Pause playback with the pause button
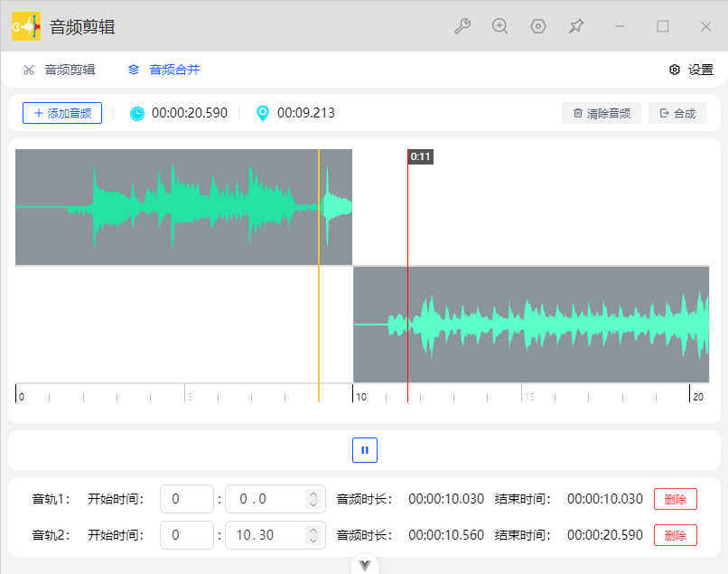728x574 pixels. (365, 450)
